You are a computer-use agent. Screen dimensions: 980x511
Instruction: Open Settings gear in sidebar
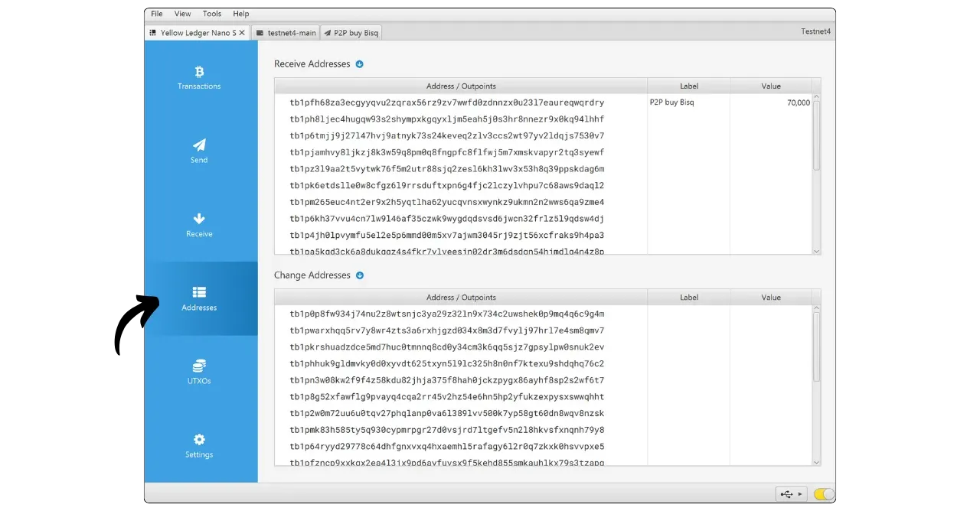click(x=199, y=440)
